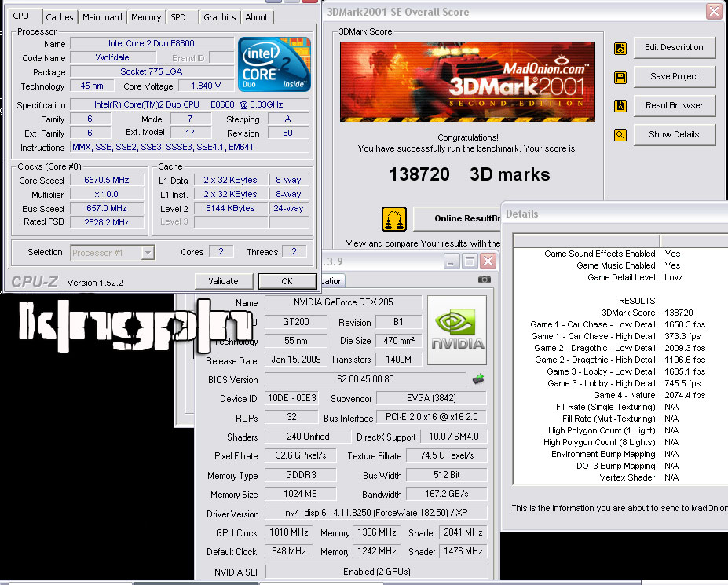Click the Core Speed value 6570.5 MHz
Viewport: 728px width, 585px height.
(106, 180)
